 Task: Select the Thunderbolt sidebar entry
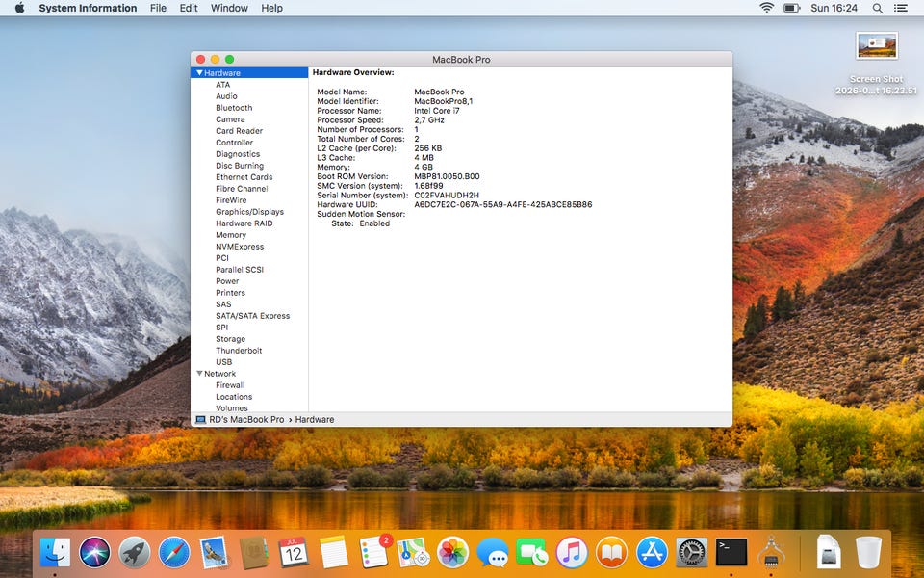[239, 351]
